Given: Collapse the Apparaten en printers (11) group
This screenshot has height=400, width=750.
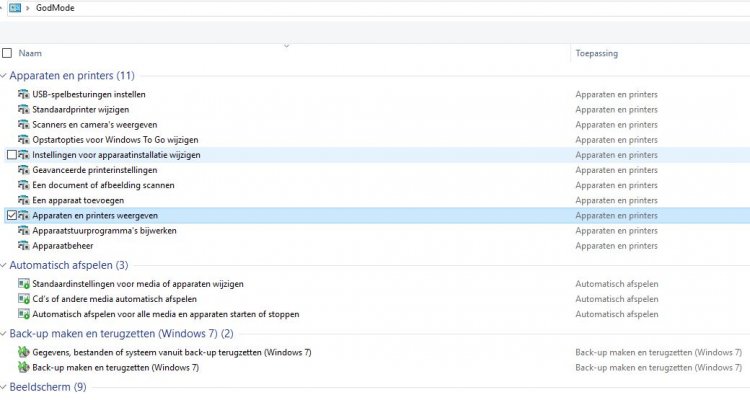Looking at the screenshot, I should click(x=4, y=76).
